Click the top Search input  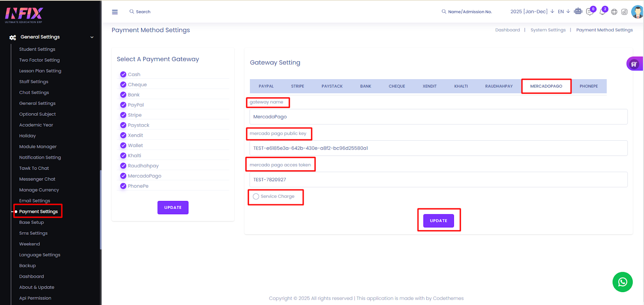(x=143, y=12)
